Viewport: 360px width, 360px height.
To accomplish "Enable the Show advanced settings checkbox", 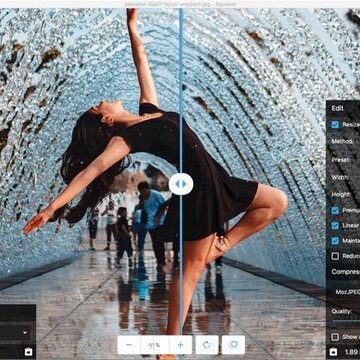I will pyautogui.click(x=335, y=337).
